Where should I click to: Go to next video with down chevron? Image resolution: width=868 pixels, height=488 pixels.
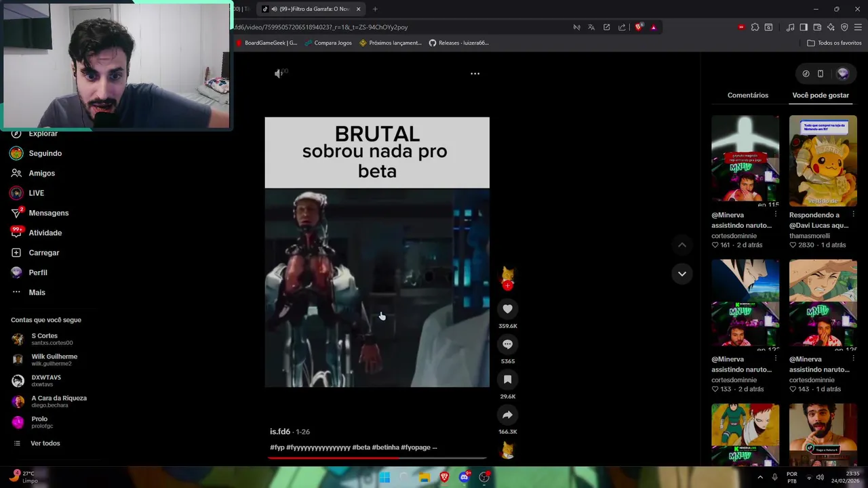pos(682,274)
